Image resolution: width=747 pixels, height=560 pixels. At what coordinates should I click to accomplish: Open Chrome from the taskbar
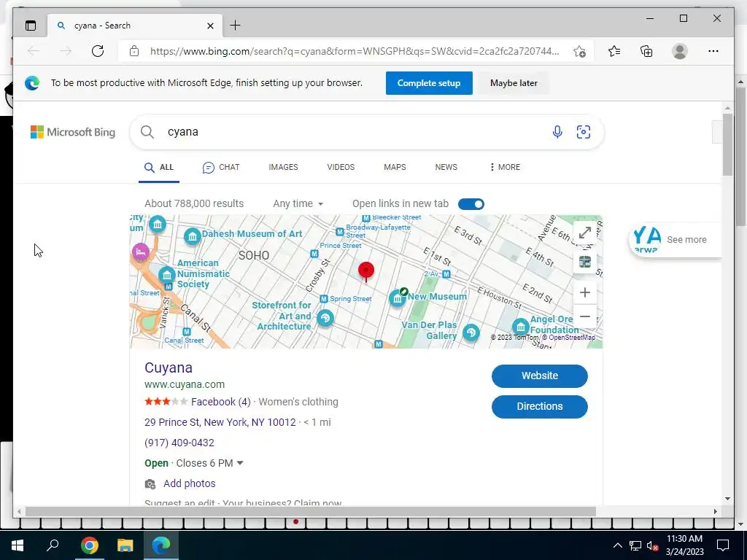click(89, 545)
